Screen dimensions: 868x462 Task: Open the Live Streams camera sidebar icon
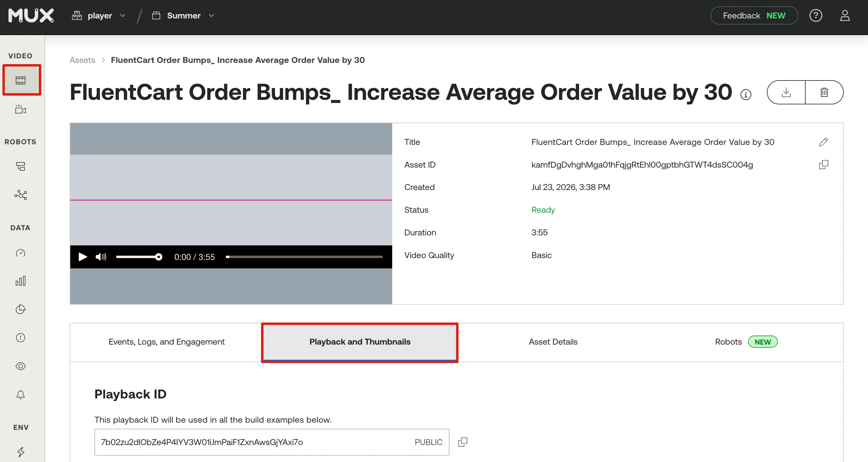21,109
